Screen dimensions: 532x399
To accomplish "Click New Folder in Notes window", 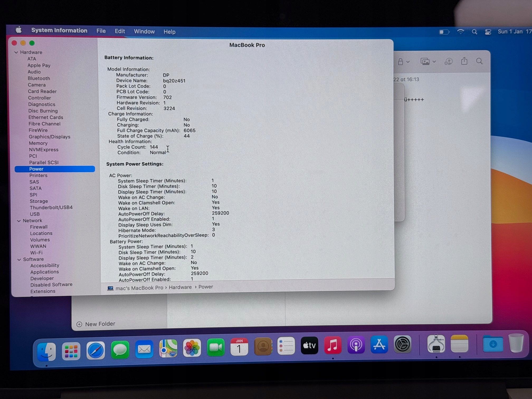I will coord(96,324).
